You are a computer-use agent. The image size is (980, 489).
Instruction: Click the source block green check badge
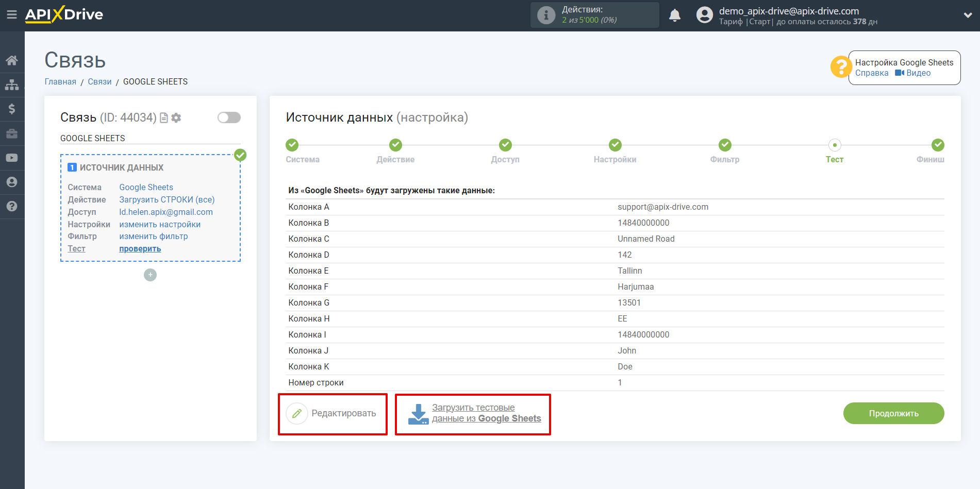(x=240, y=155)
